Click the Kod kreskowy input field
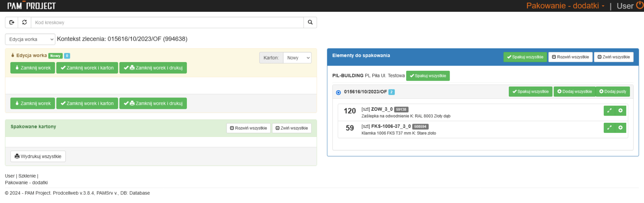644x203 pixels. [167, 23]
